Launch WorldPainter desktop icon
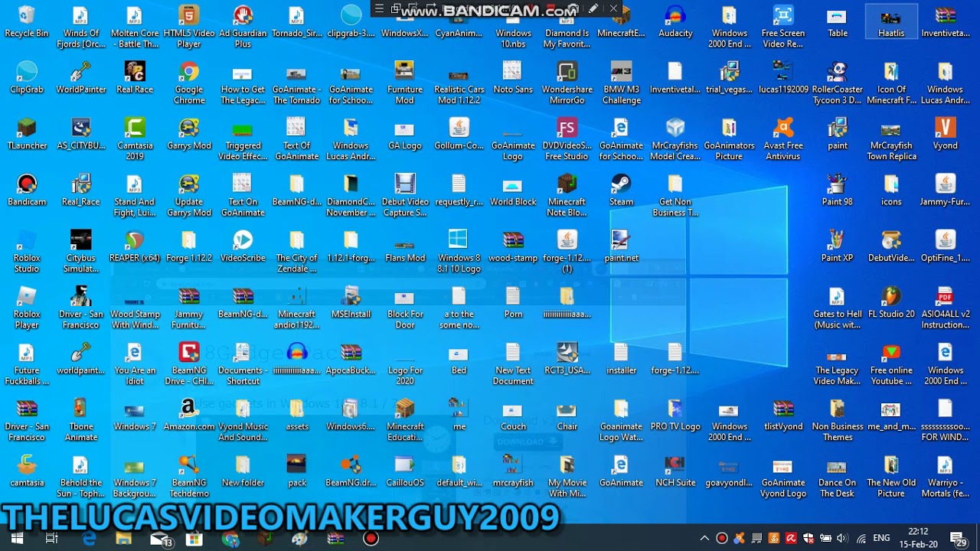The height and width of the screenshot is (551, 980). (81, 78)
